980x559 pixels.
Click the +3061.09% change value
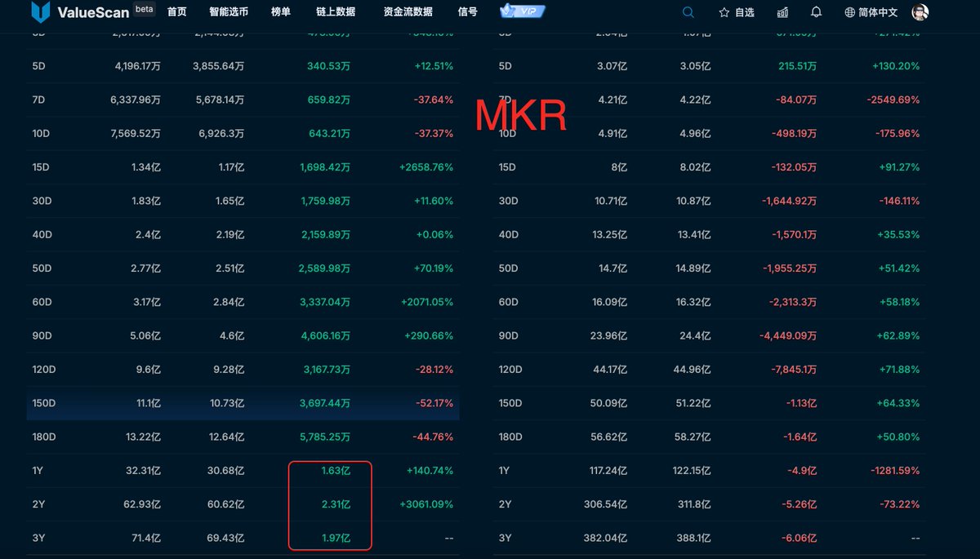click(426, 504)
